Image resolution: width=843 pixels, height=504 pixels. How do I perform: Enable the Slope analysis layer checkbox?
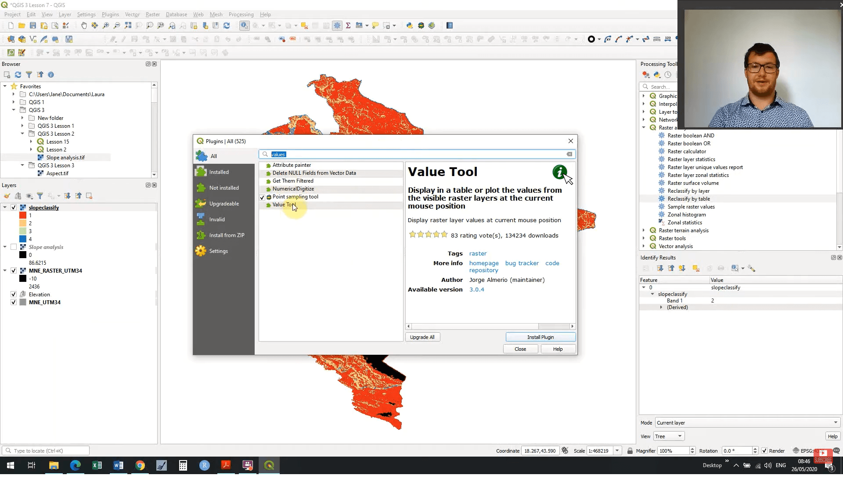tap(14, 247)
